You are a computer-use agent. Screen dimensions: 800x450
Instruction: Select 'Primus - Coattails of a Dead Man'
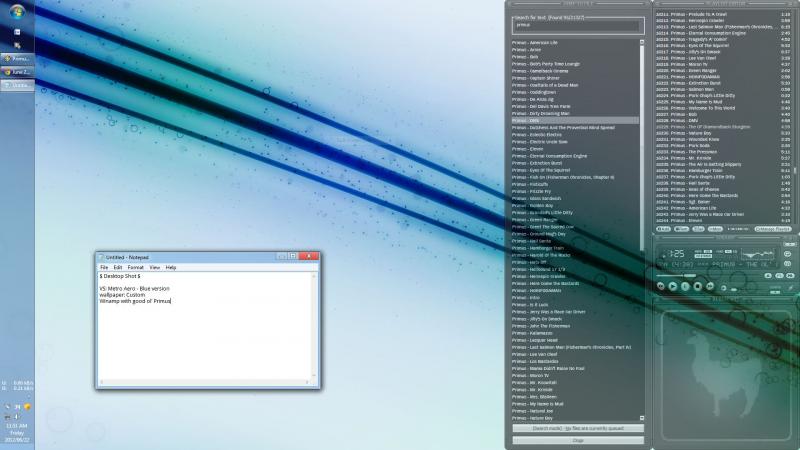575,85
